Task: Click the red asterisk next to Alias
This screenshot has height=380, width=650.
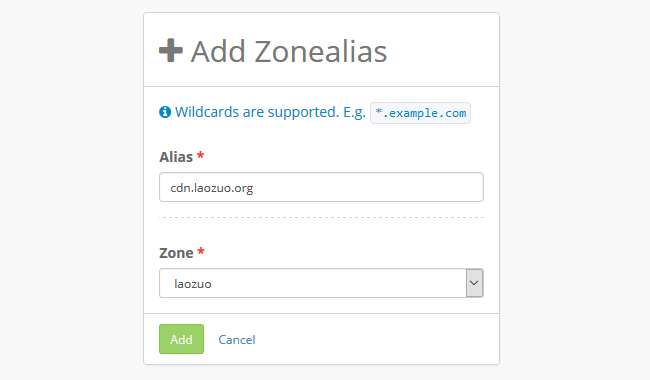Action: point(201,155)
